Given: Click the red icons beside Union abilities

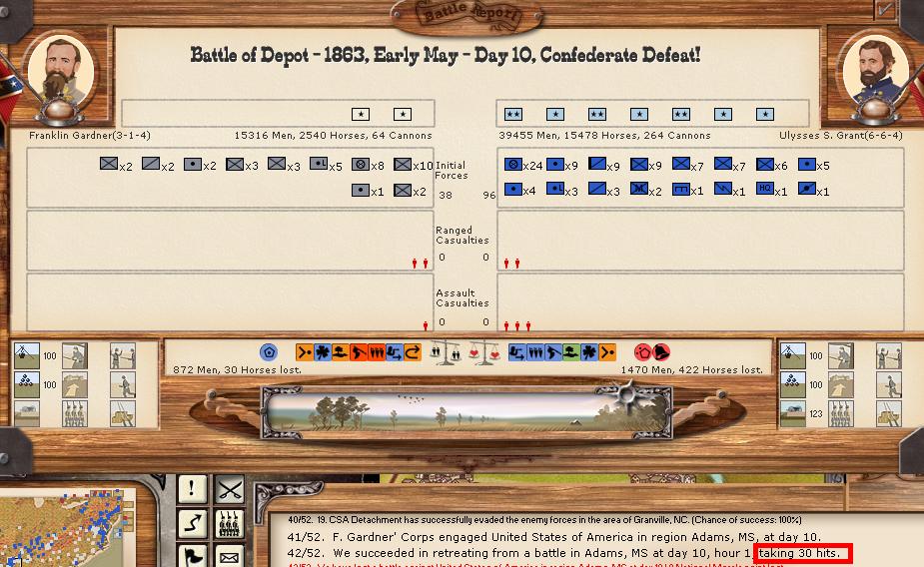Looking at the screenshot, I should coord(651,352).
